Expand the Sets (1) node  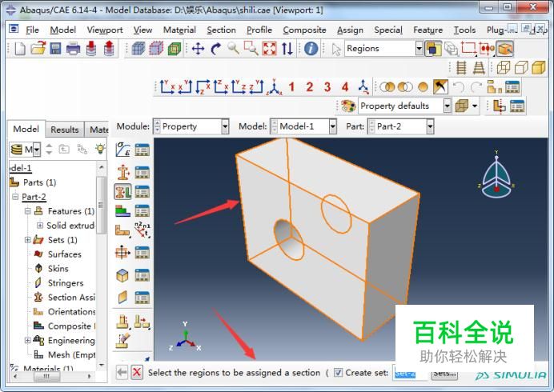coord(27,240)
